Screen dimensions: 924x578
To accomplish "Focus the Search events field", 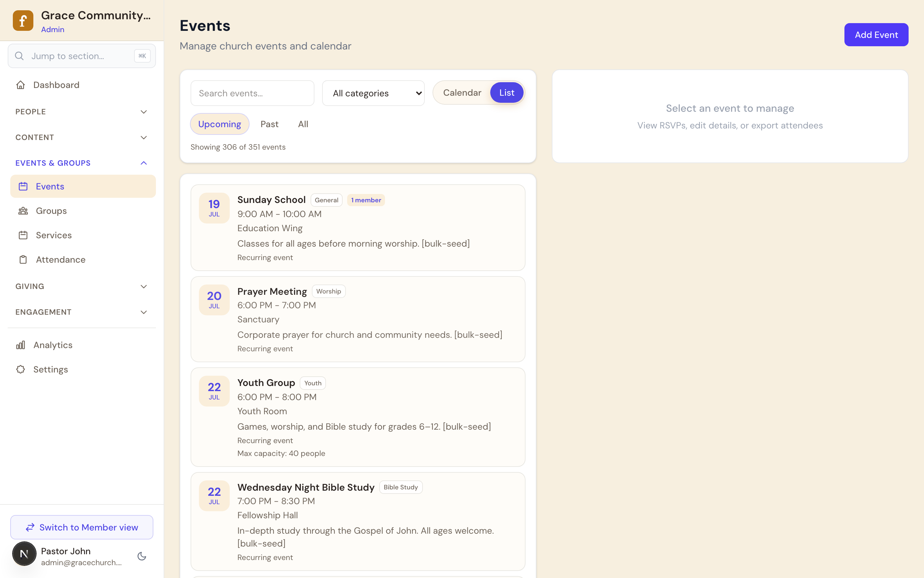I will 252,93.
